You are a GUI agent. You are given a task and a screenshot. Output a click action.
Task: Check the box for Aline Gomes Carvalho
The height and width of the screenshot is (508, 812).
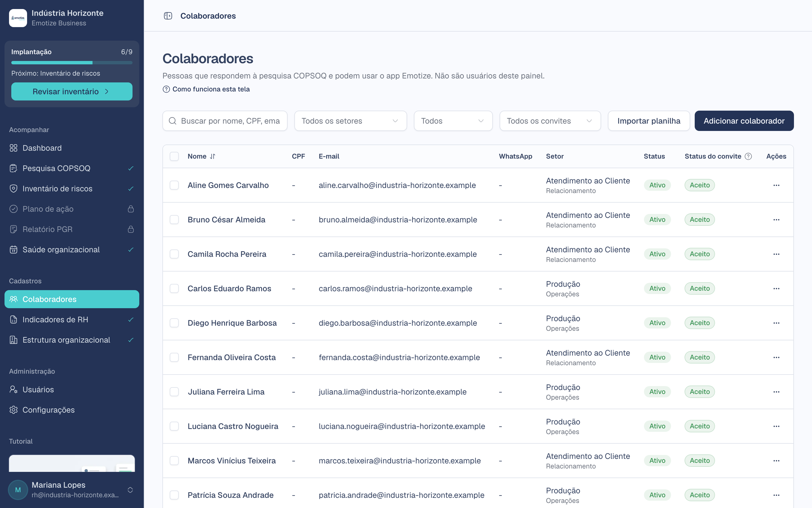click(174, 185)
